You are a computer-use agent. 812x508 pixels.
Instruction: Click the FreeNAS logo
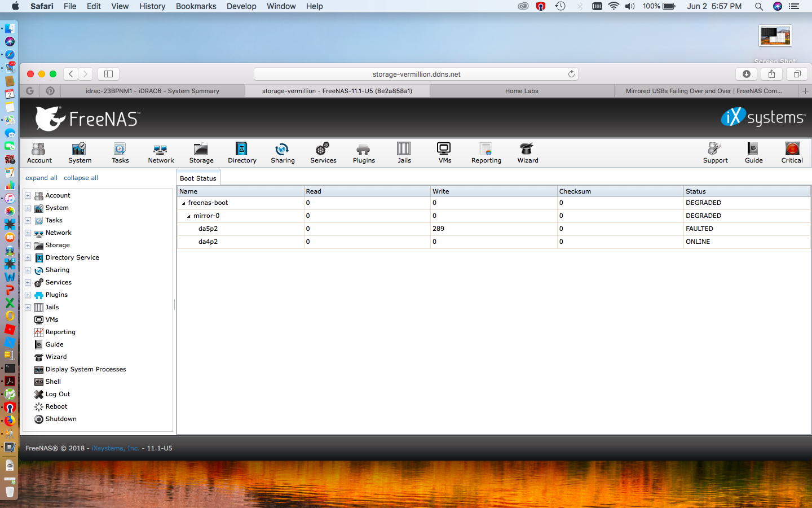pyautogui.click(x=87, y=119)
